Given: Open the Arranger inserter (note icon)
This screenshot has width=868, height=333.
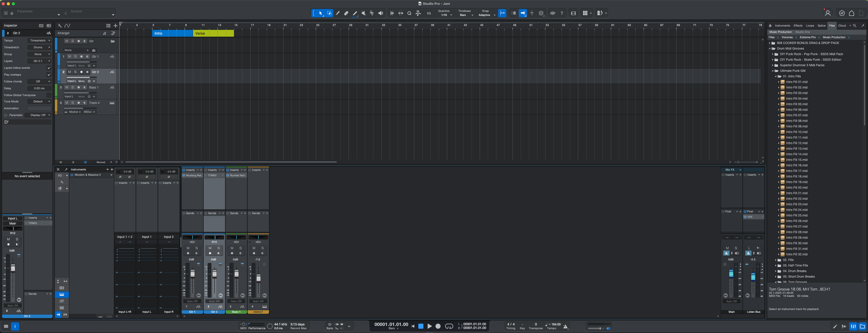Looking at the screenshot, I should [x=105, y=33].
